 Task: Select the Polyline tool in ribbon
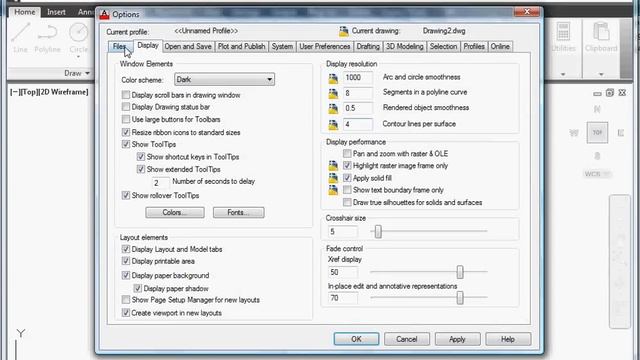coord(47,38)
